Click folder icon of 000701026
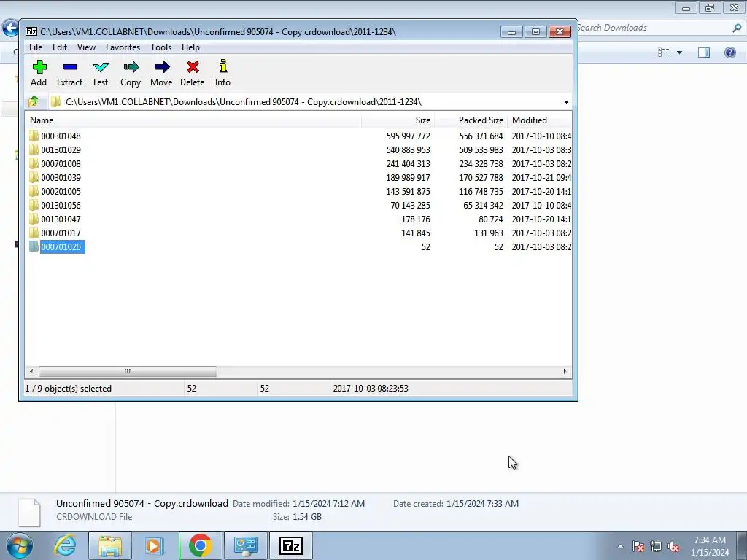 coord(34,246)
